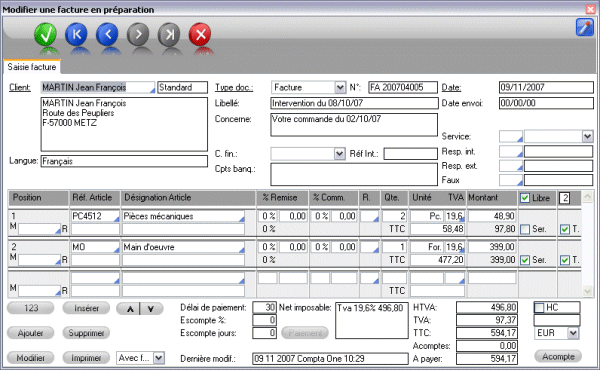
Task: Click the HTVA total 496,80 field
Action: coord(487,307)
